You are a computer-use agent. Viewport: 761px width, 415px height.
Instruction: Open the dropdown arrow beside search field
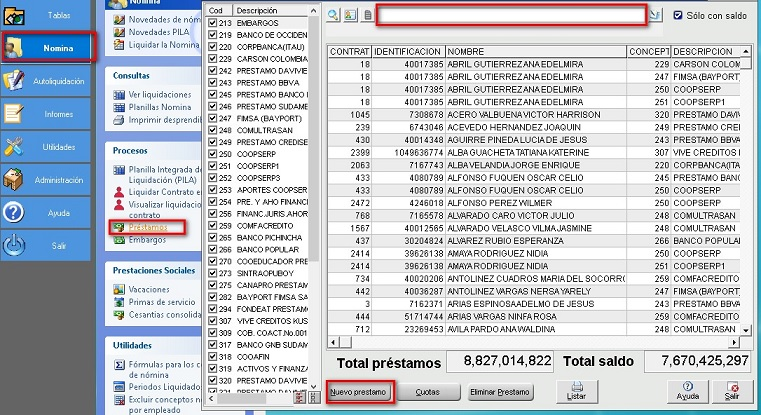coord(656,15)
